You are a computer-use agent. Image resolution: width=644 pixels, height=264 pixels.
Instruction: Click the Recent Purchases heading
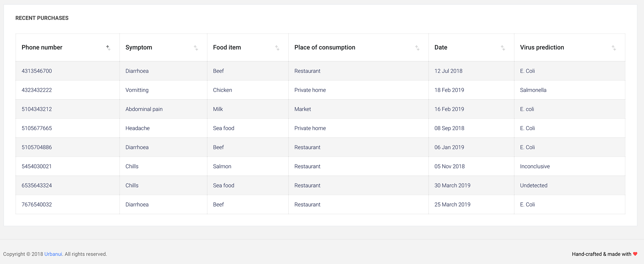42,18
